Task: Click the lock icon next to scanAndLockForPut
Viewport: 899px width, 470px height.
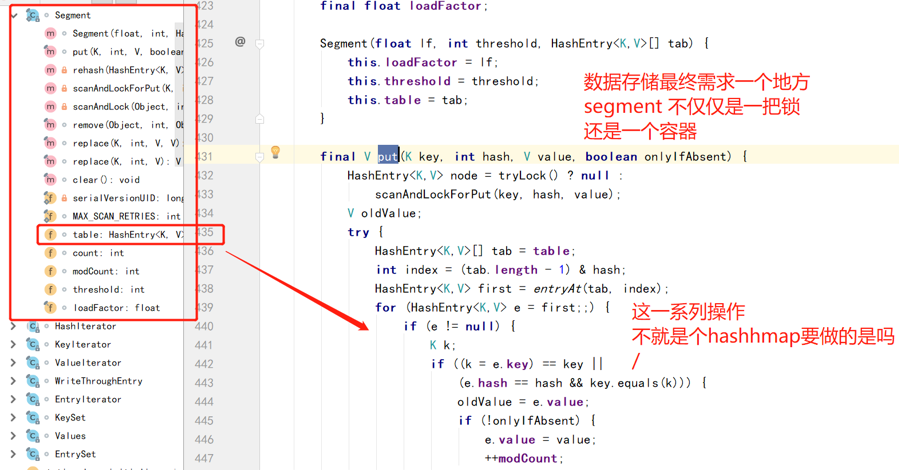Action: coord(64,89)
